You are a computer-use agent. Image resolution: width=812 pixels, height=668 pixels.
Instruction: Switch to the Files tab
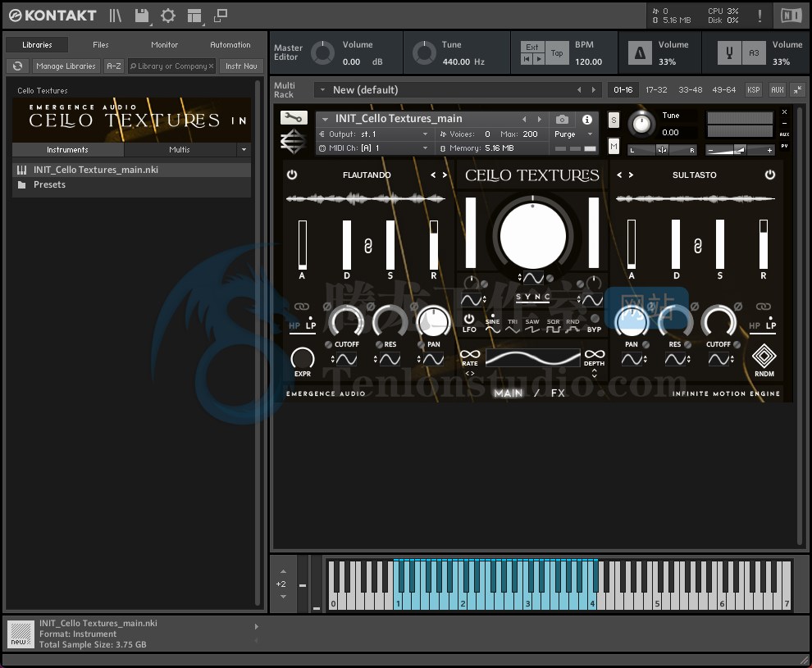[100, 45]
